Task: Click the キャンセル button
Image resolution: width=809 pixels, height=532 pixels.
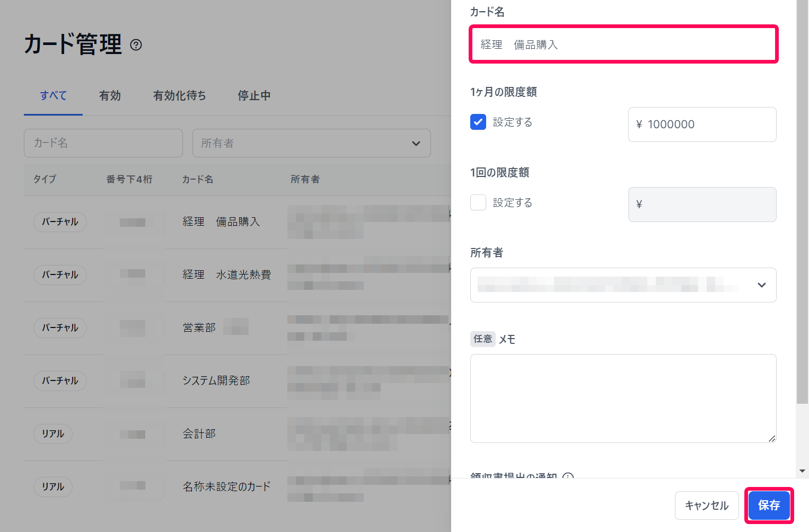Action: 707,506
